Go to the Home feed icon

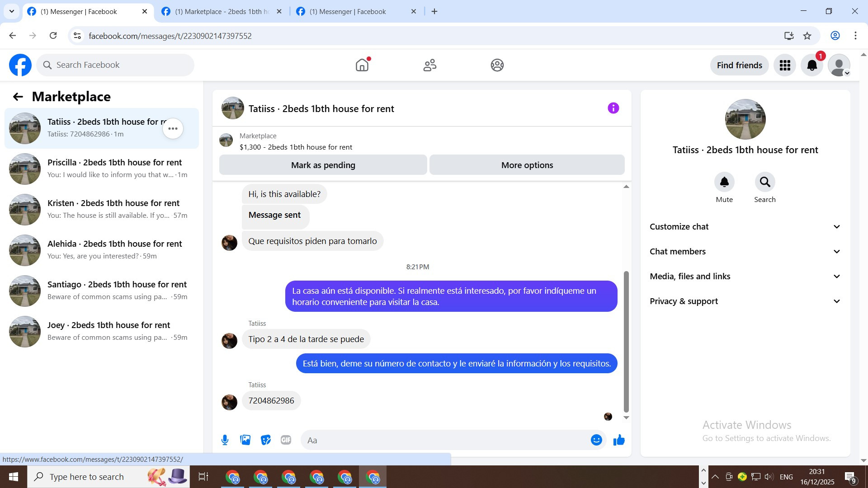coord(362,65)
